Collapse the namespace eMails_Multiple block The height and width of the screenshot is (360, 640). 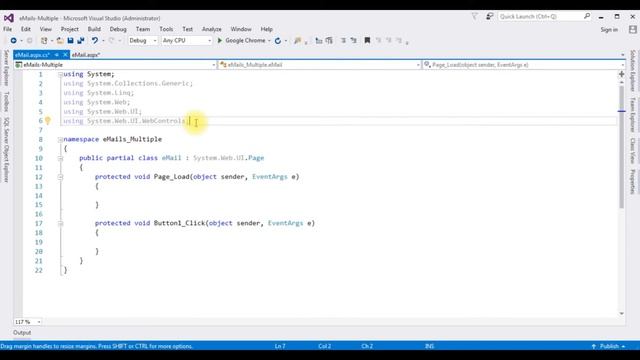coord(60,140)
